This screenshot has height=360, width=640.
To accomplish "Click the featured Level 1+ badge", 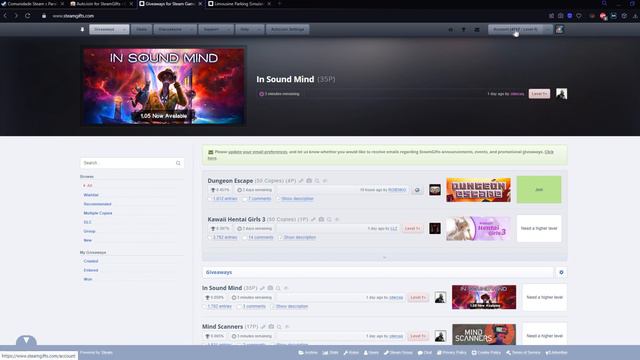I will coord(539,94).
